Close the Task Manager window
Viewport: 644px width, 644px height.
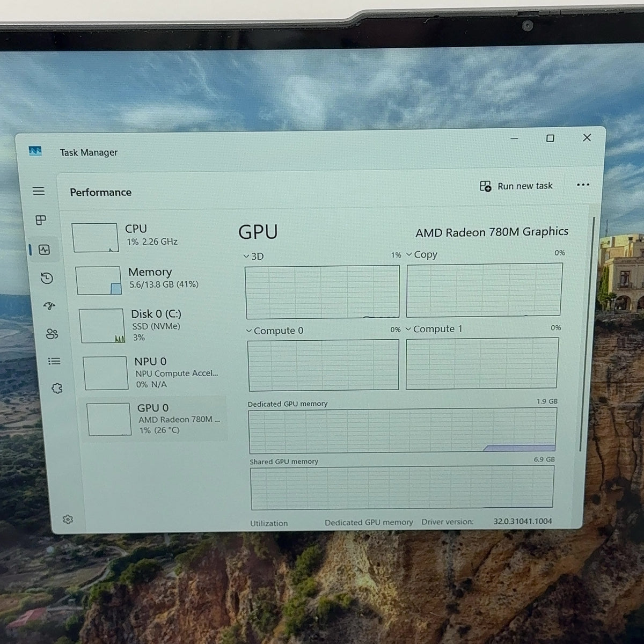tap(587, 137)
